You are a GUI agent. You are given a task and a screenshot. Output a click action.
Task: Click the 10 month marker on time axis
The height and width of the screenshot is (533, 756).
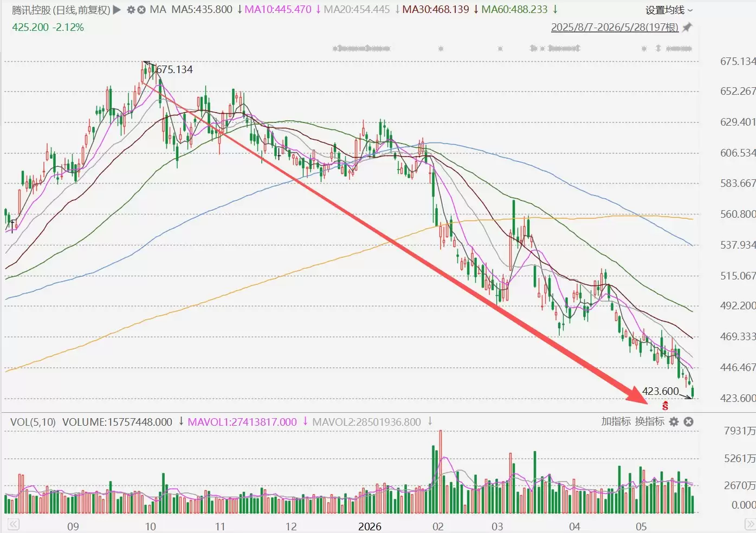pyautogui.click(x=150, y=526)
